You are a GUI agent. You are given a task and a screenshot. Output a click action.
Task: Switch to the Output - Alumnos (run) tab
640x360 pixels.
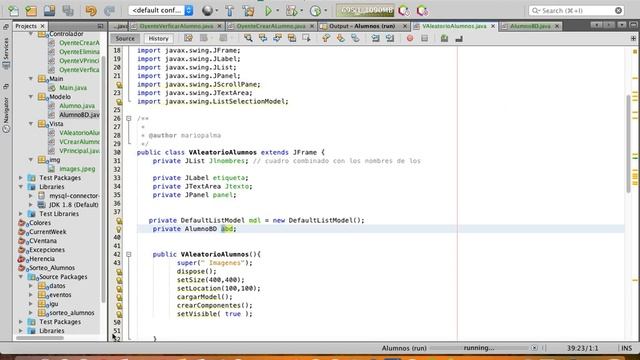tap(362, 26)
